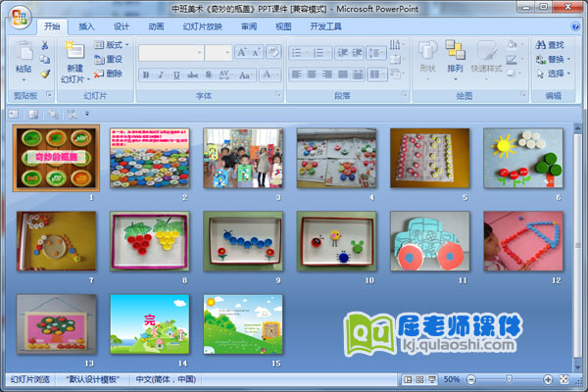Click the Delete (删除) slide button
588x392 pixels.
[109, 73]
